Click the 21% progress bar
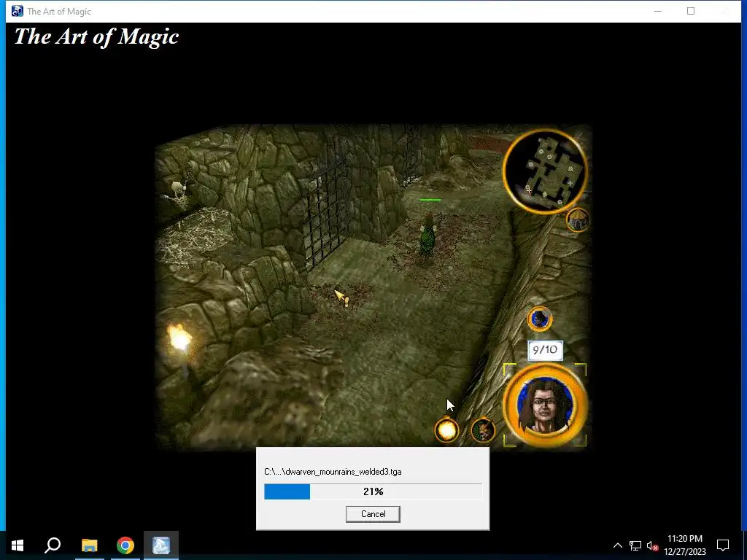This screenshot has height=560, width=747. [x=373, y=491]
